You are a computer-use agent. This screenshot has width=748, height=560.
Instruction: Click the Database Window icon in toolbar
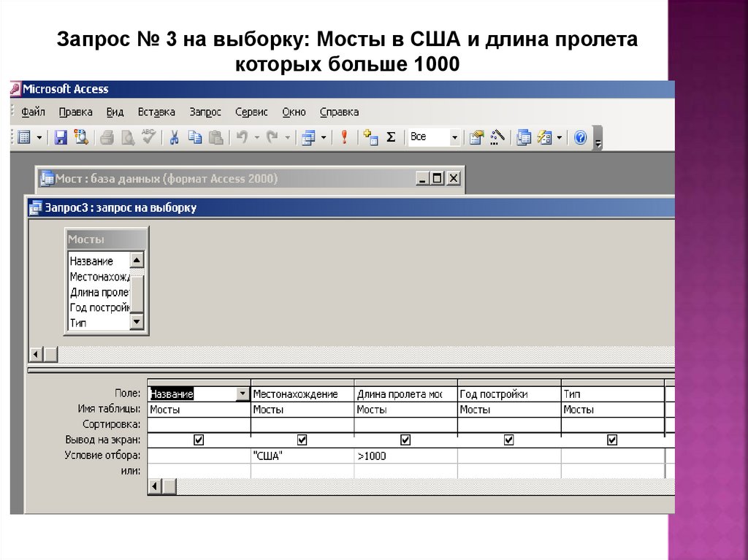[523, 137]
